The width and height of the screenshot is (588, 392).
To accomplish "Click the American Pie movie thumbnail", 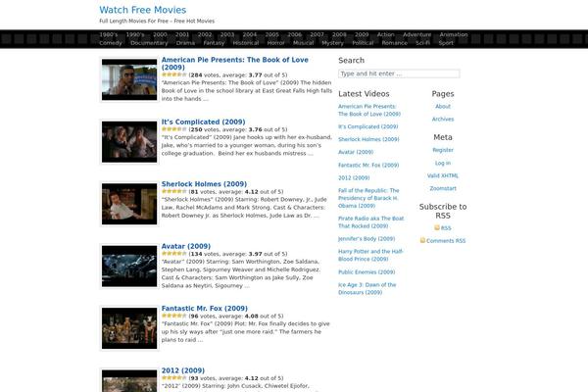I will pos(129,79).
